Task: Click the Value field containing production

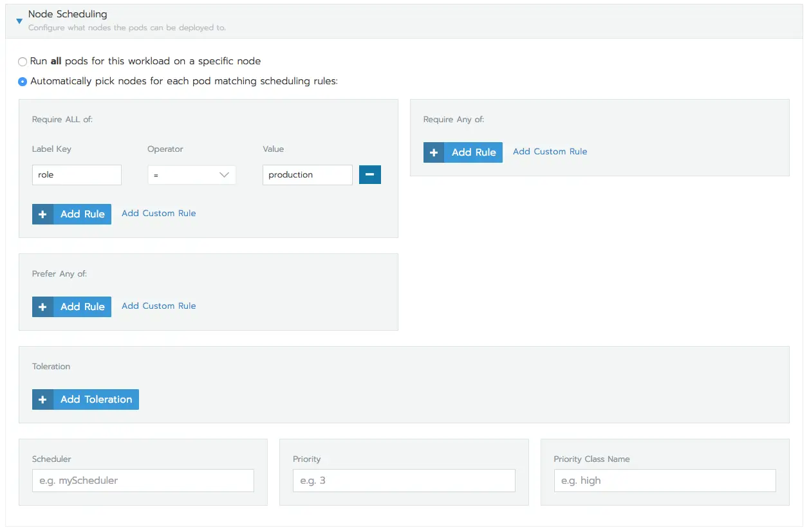Action: (308, 175)
